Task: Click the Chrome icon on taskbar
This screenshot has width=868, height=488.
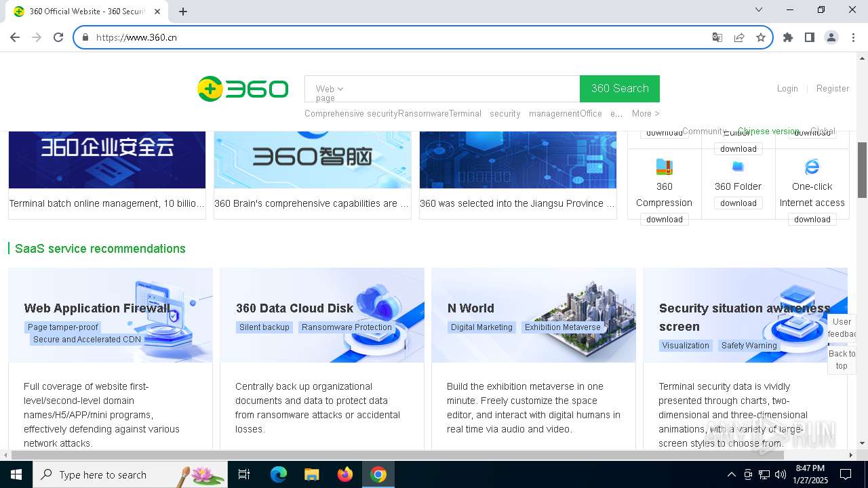Action: tap(378, 474)
